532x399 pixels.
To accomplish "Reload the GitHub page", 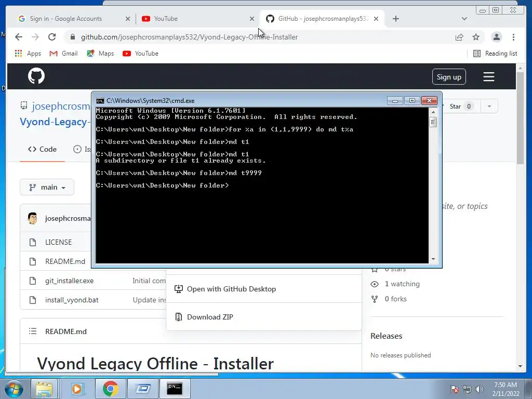I will click(x=52, y=37).
